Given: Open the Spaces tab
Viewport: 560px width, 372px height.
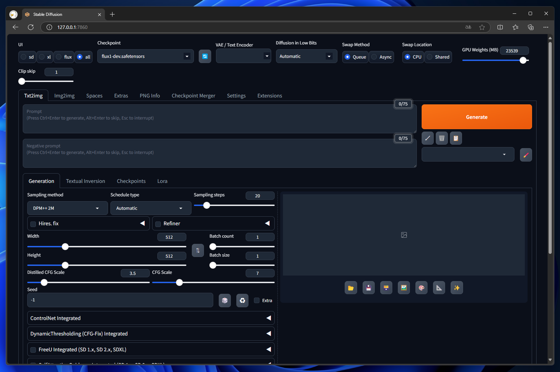Looking at the screenshot, I should tap(94, 96).
